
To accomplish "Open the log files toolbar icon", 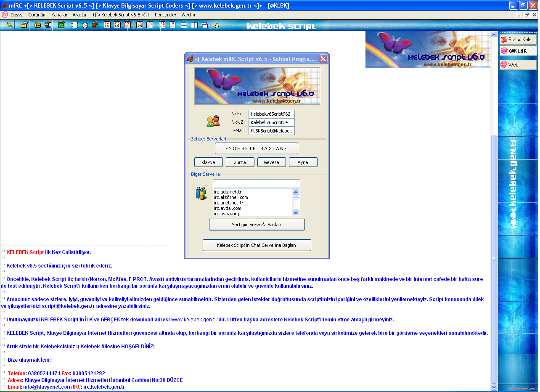I will tap(150, 25).
